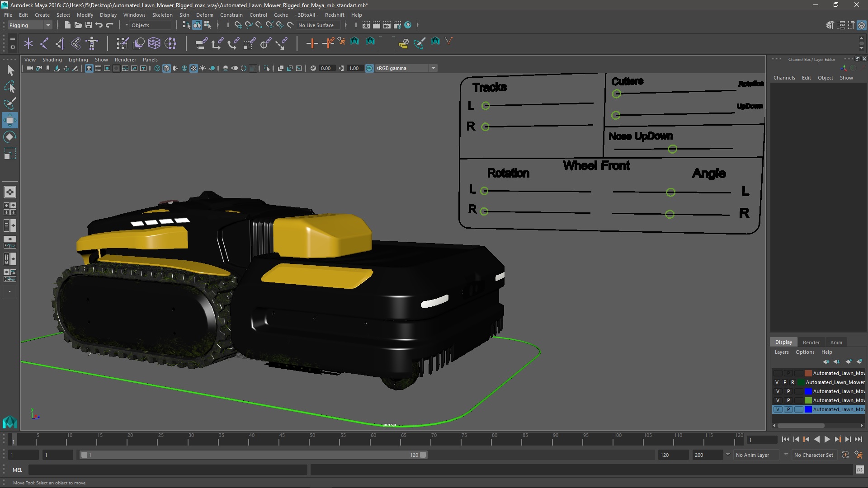Open the viewport Panels menu
This screenshot has width=868, height=488.
[150, 60]
